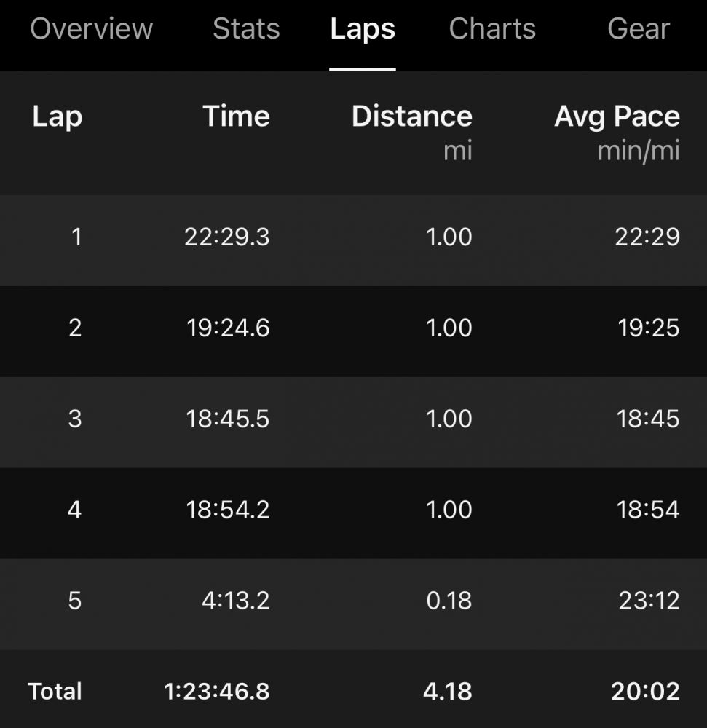The height and width of the screenshot is (728, 707).
Task: Switch to the Overview tab
Action: (91, 29)
